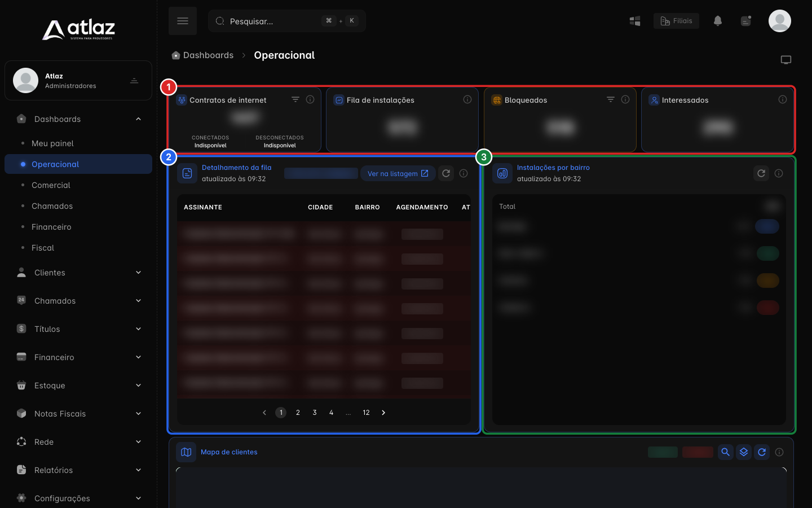Image resolution: width=812 pixels, height=508 pixels.
Task: Expand the Estoque sidebar menu
Action: (x=78, y=386)
